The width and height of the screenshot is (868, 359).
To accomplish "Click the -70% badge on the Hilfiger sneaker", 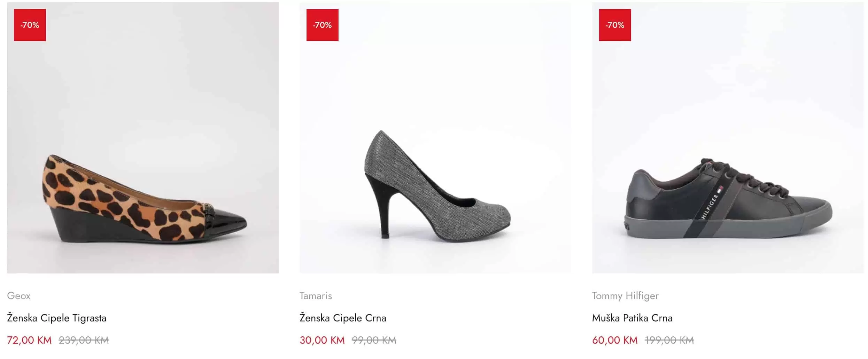I will point(615,25).
